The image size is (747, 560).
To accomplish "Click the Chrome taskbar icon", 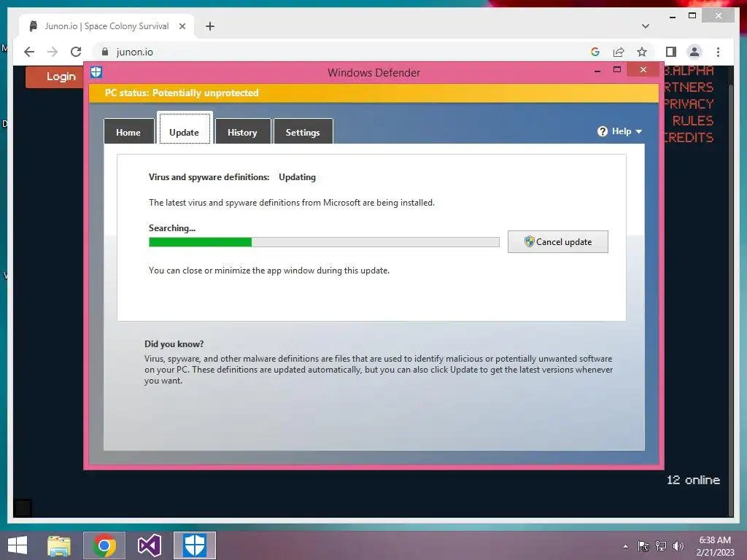I will tap(104, 545).
